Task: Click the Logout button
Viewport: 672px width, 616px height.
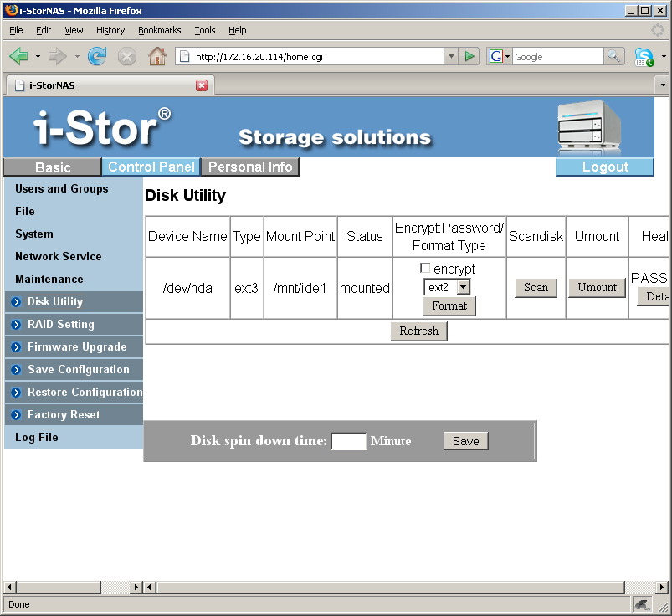Action: pyautogui.click(x=605, y=167)
